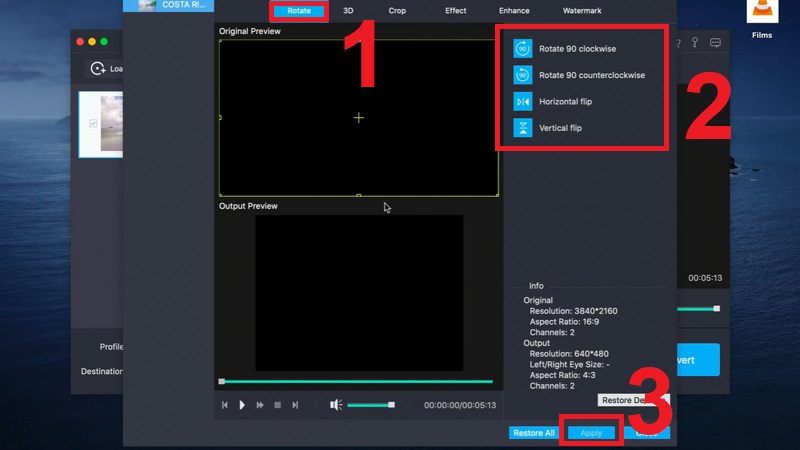
Task: Adjust the main window volume slider
Action: [698, 309]
